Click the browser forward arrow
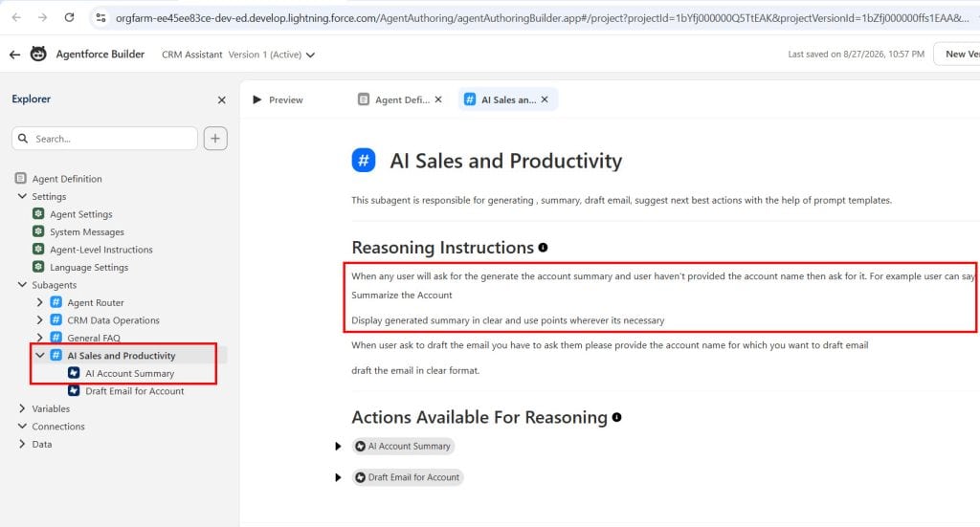This screenshot has height=527, width=980. click(x=42, y=17)
